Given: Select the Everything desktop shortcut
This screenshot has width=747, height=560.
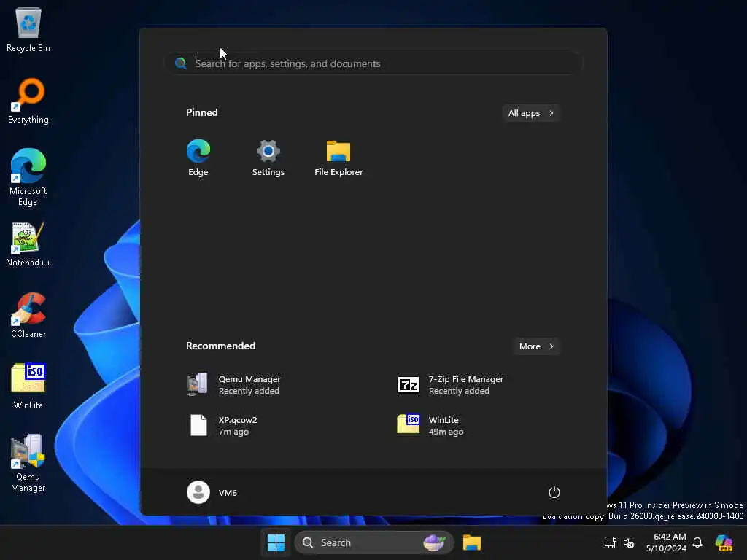Looking at the screenshot, I should [x=28, y=101].
